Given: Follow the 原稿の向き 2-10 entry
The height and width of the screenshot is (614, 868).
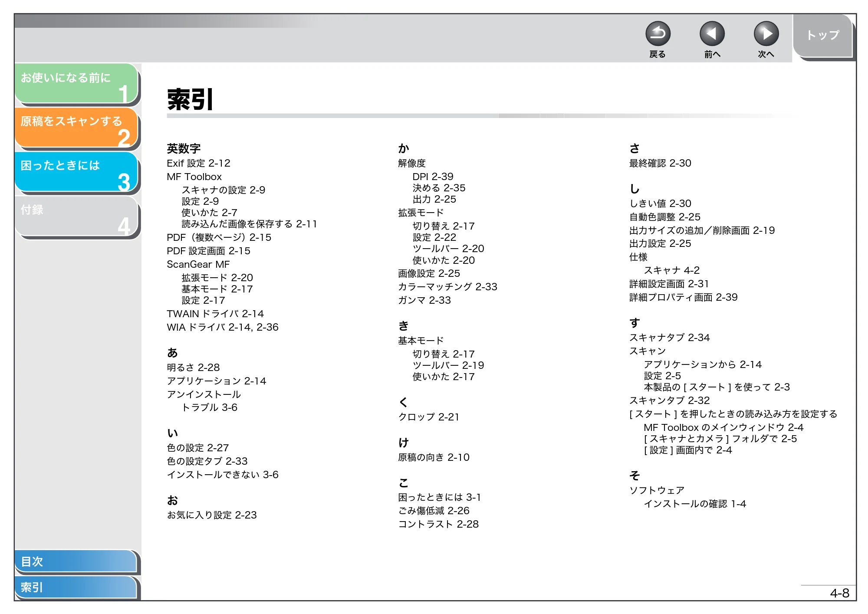Looking at the screenshot, I should 434,457.
